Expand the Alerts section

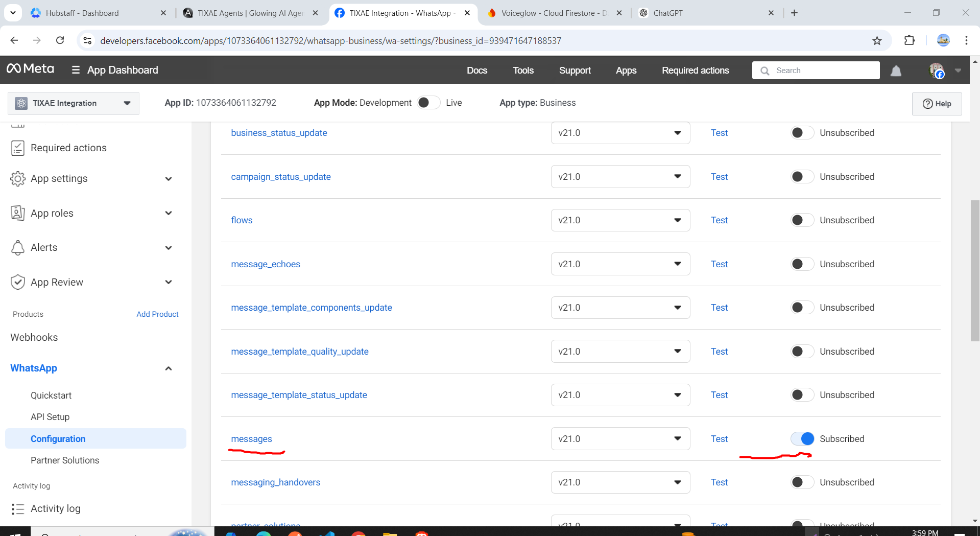pyautogui.click(x=169, y=248)
